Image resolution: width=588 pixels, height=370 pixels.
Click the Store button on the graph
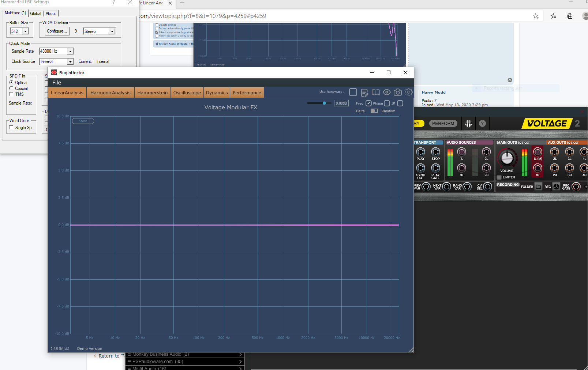point(83,121)
